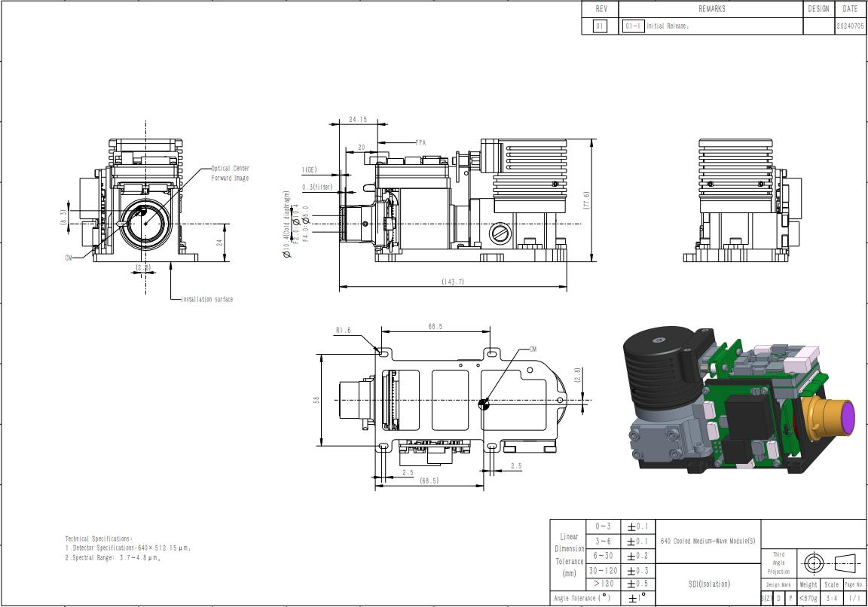
Task: Select the (143.7) overall length dimension
Action: point(452,282)
